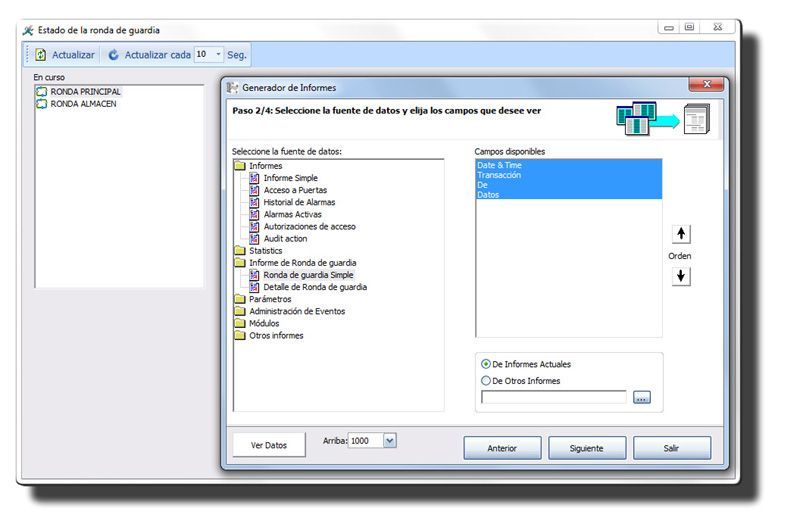
Task: Open the refresh interval seconds dropdown
Action: pyautogui.click(x=218, y=54)
